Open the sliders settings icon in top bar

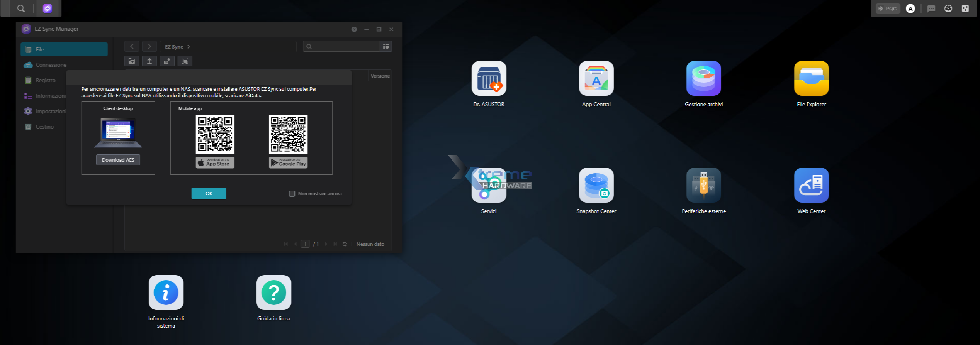point(965,8)
